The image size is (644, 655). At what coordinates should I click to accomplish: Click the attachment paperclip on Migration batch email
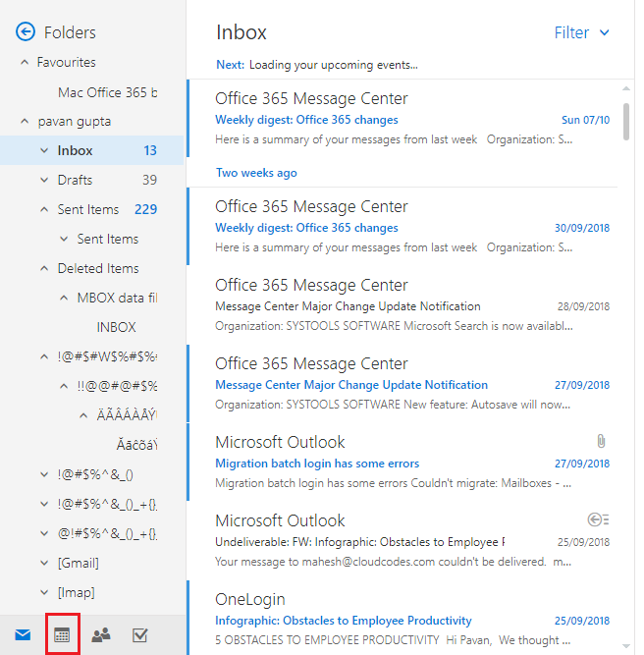pos(601,441)
